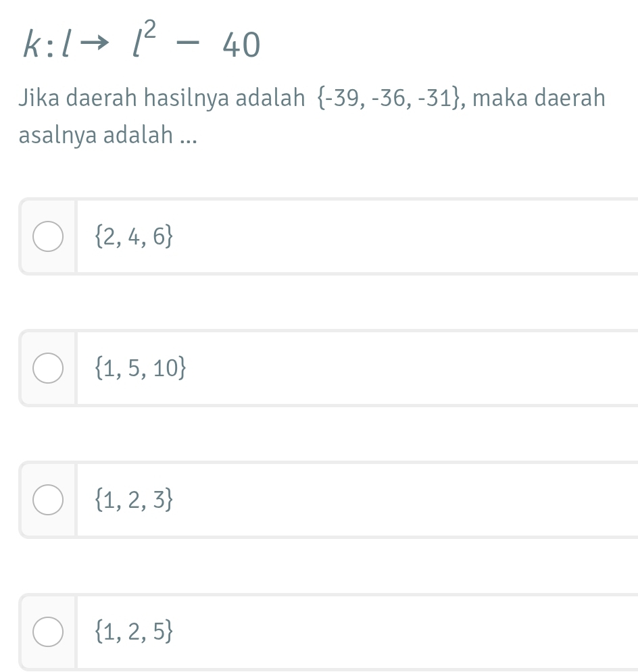Select the radio button for {2, 4, 6}
This screenshot has width=638, height=672.
pos(48,236)
